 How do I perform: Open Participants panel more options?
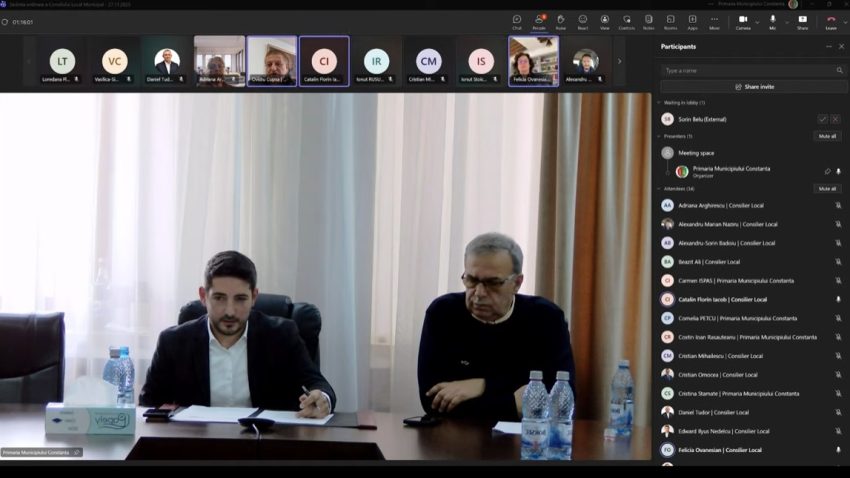(829, 47)
